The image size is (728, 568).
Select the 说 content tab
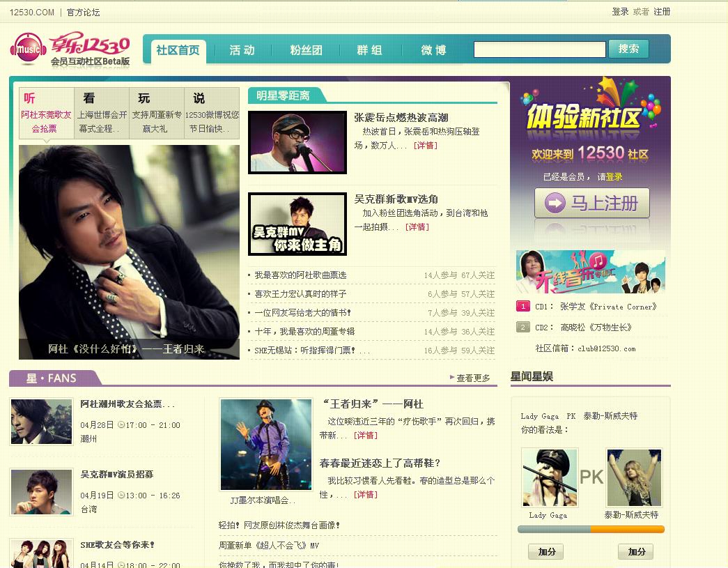(x=212, y=113)
